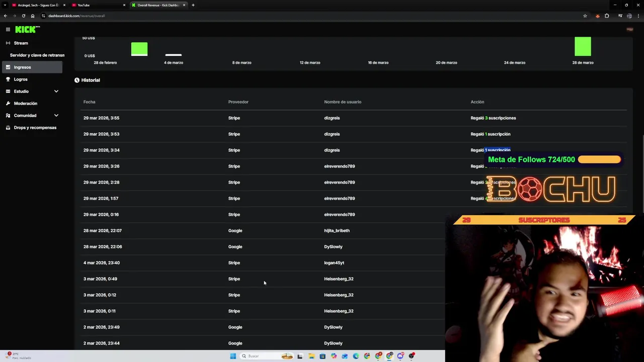Open the browser extensions puzzle menu
Screen dimensions: 644x362
tap(607, 16)
